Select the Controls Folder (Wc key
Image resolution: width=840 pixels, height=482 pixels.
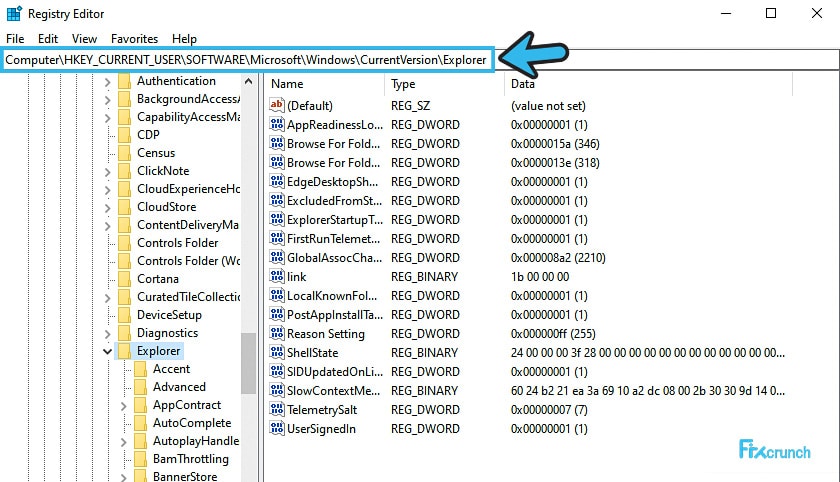188,261
